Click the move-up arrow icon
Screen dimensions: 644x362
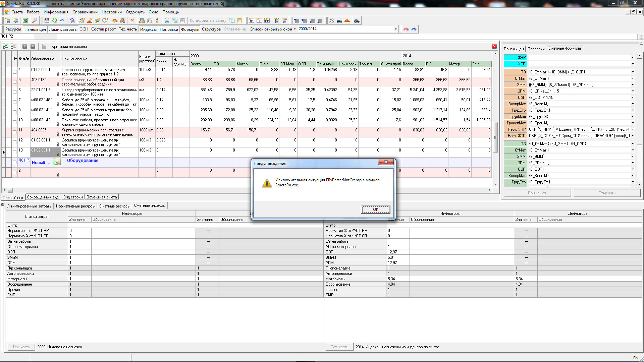pyautogui.click(x=25, y=46)
